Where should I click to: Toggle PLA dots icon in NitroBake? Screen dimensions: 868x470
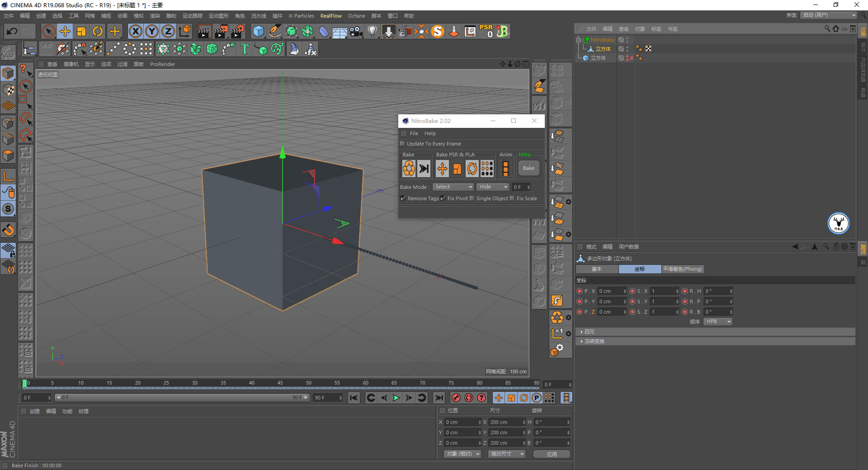point(487,169)
